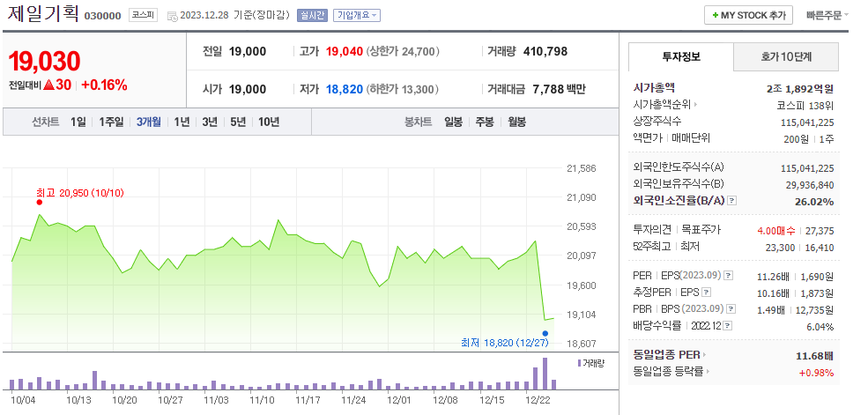Click the 거래대금 7,788 value
The width and height of the screenshot is (868, 415).
pos(548,89)
